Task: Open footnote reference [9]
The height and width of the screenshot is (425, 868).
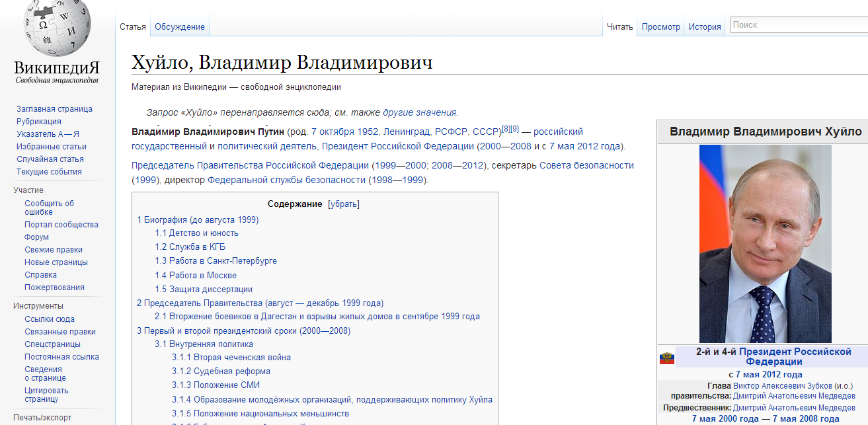Action: 514,128
